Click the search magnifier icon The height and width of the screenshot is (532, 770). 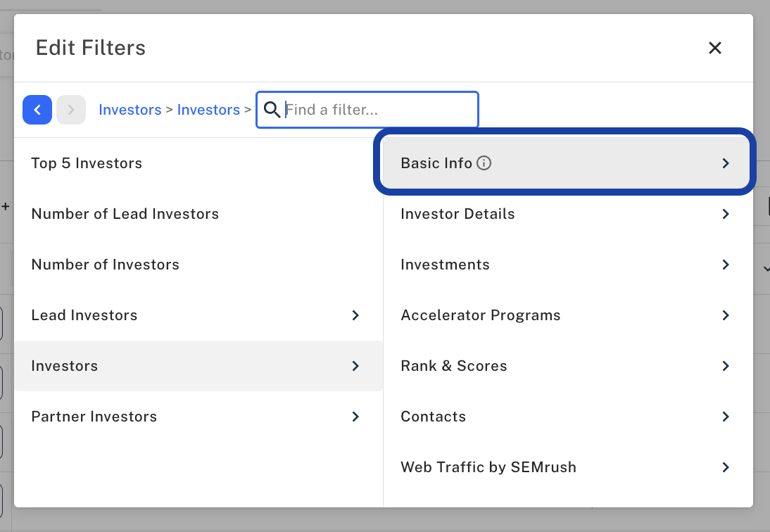[x=272, y=110]
